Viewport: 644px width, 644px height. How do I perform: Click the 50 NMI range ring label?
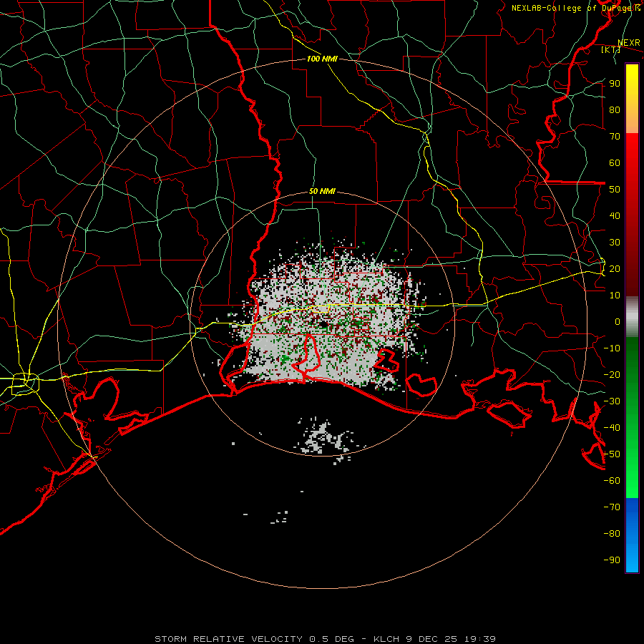click(x=322, y=191)
